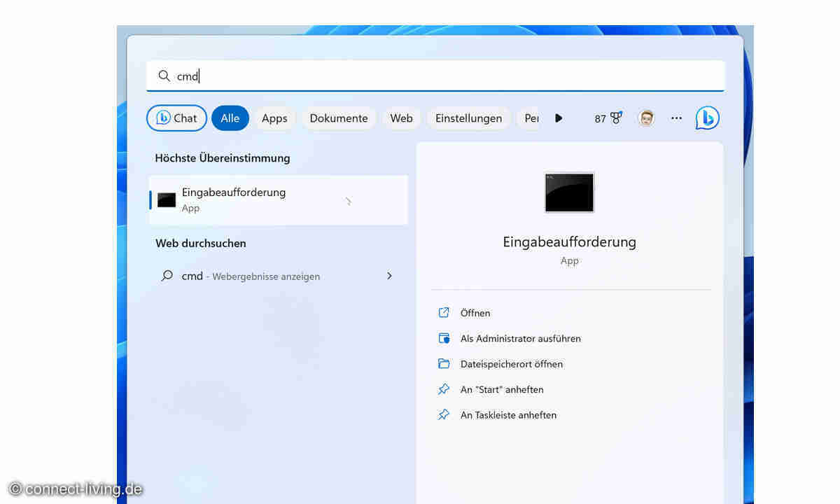Click the Öffnen launch icon
This screenshot has height=504, width=840.
[443, 313]
